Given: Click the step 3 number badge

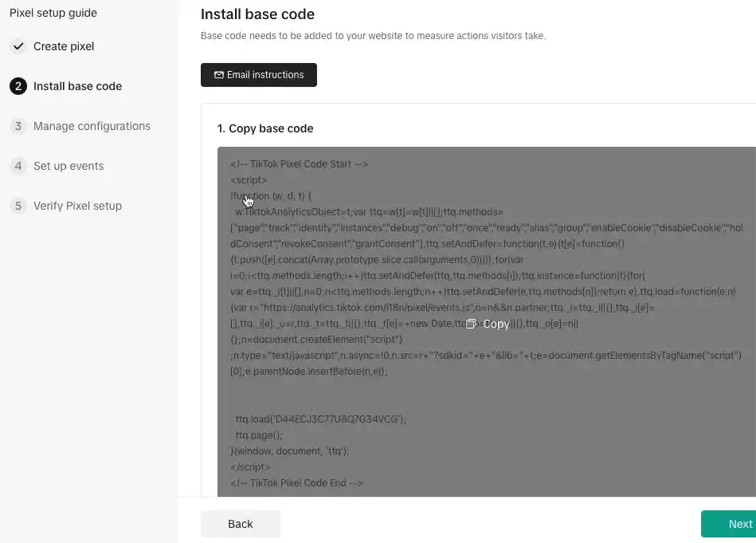Looking at the screenshot, I should coord(18,126).
